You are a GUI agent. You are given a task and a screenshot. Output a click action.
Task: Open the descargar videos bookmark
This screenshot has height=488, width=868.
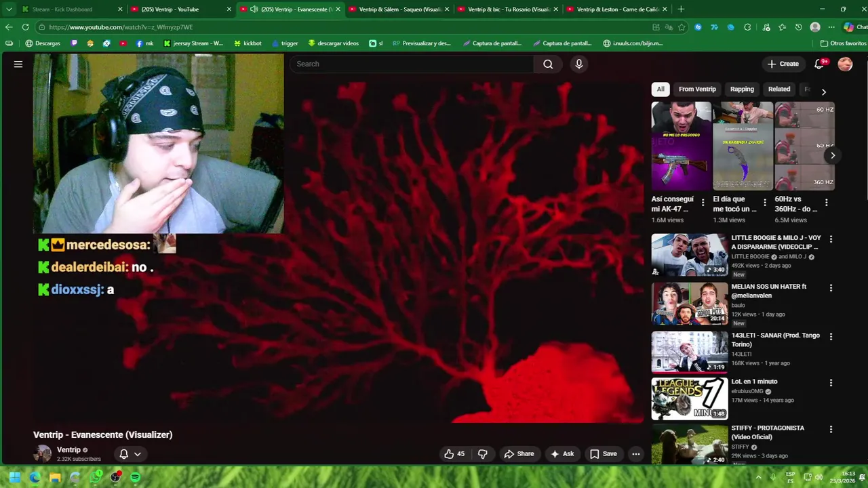(x=333, y=43)
